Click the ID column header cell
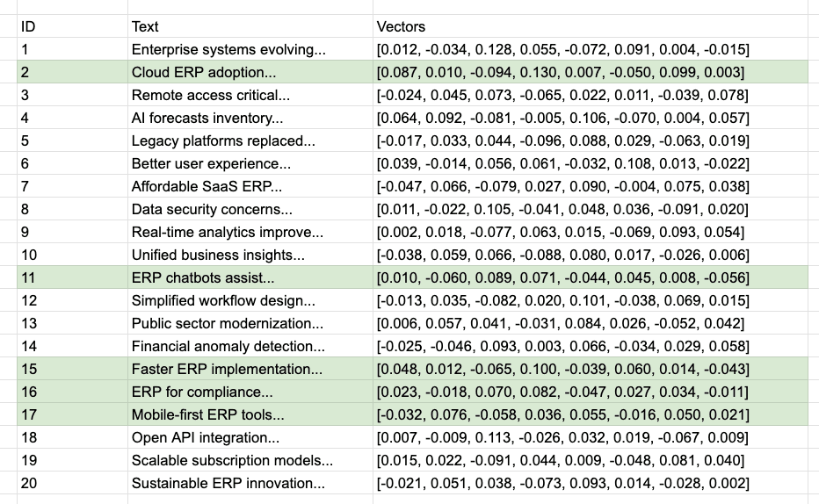Viewport: 819px width, 504px height. (27, 26)
